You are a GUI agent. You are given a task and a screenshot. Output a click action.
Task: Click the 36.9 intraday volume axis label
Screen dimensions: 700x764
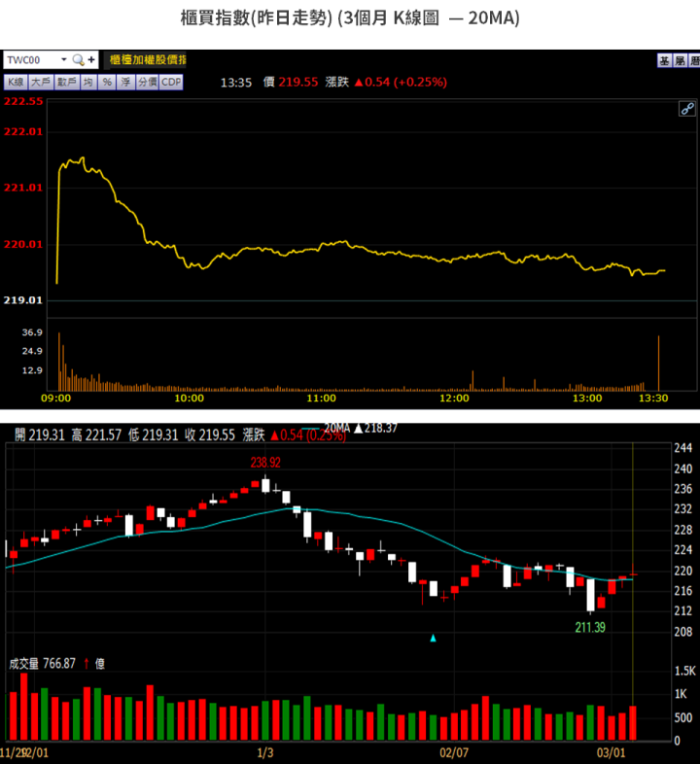pyautogui.click(x=32, y=332)
